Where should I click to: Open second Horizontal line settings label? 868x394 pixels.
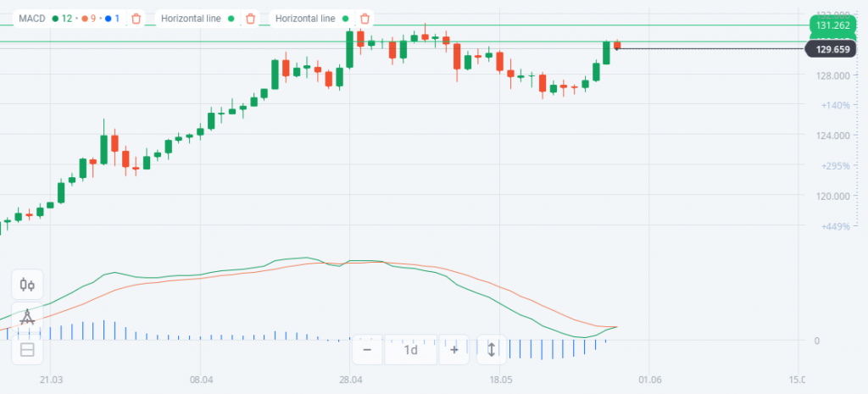(x=306, y=18)
